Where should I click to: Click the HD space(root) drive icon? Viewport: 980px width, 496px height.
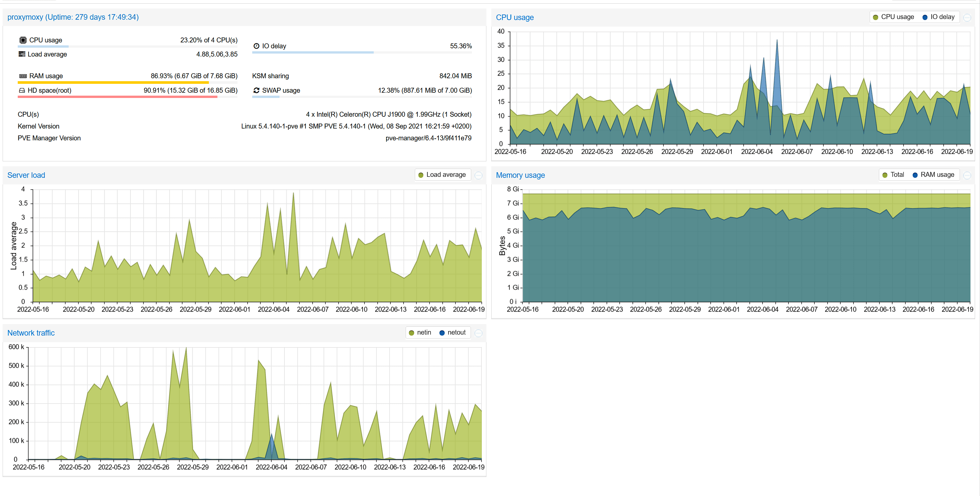click(x=22, y=90)
